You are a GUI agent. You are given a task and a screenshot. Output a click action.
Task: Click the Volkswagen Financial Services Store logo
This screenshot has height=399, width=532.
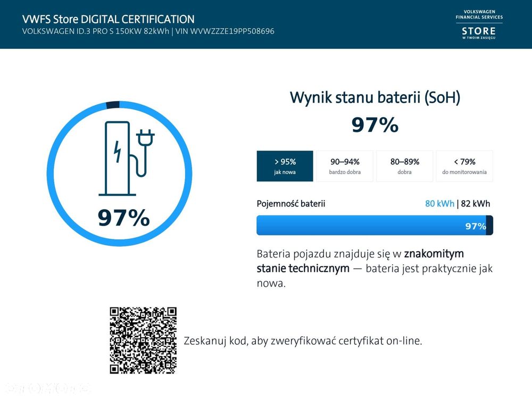479,25
